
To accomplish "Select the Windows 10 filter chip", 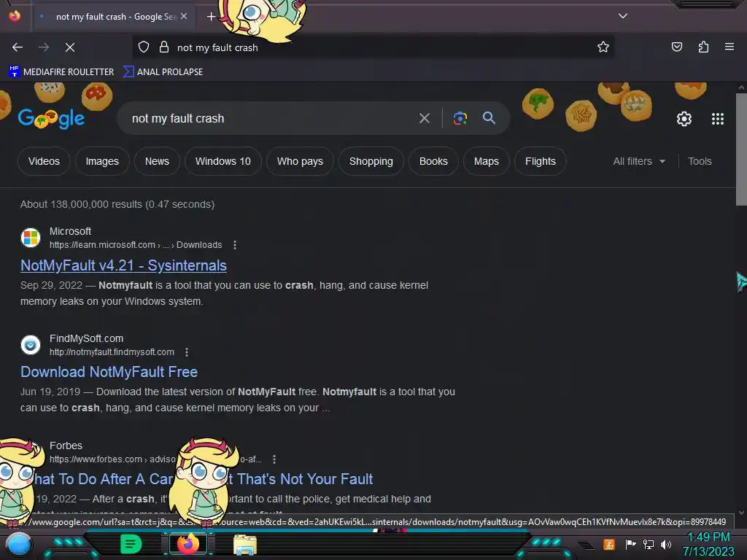I will pyautogui.click(x=223, y=161).
